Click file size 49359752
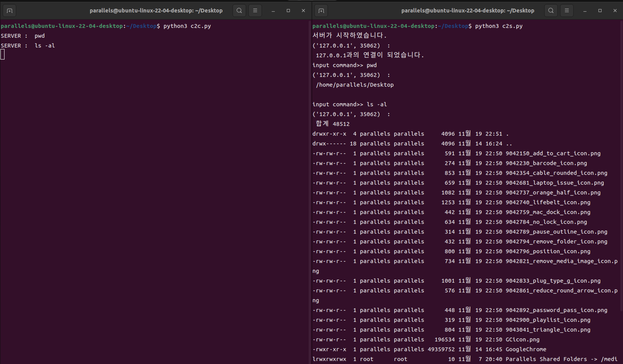Screen dimensions: 623x364 (441, 349)
